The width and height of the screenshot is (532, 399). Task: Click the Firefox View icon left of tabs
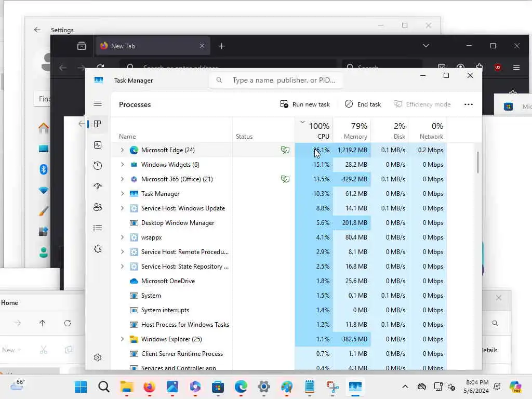coord(82,46)
